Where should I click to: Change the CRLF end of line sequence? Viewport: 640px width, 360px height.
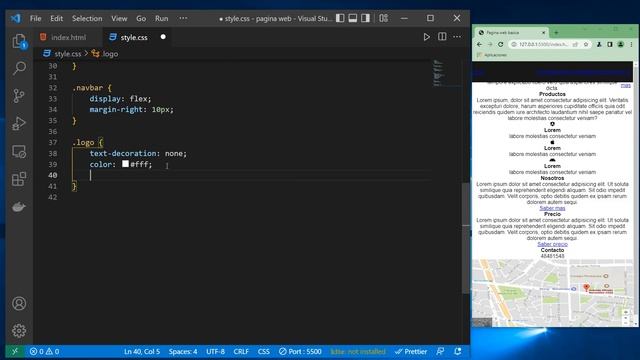tap(241, 351)
